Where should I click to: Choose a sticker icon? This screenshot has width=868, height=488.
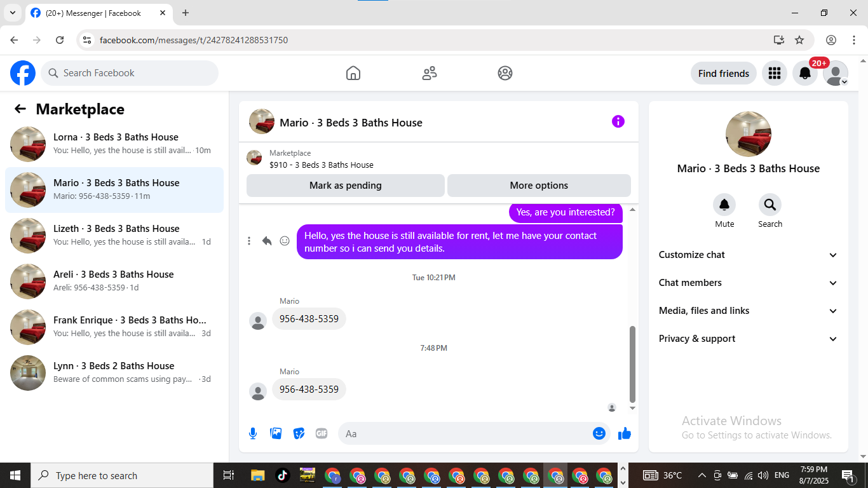point(299,433)
